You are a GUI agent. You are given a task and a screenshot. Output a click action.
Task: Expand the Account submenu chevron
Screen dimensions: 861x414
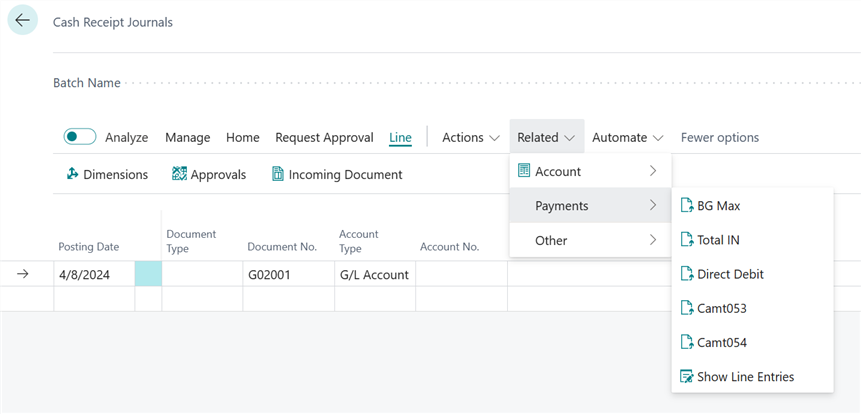[653, 171]
